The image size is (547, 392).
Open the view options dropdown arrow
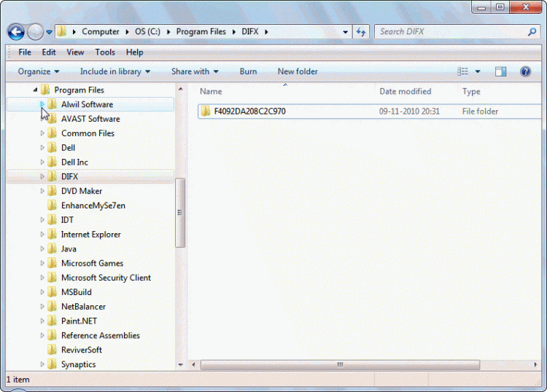pyautogui.click(x=478, y=72)
